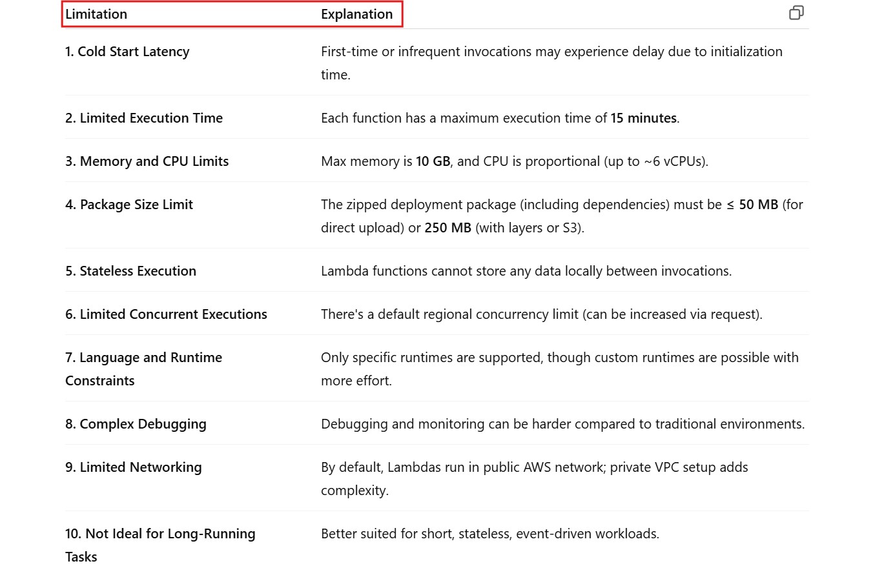Screen dimensions: 875x588
Task: Click Limited Concurrent Executions row title
Action: coord(166,314)
